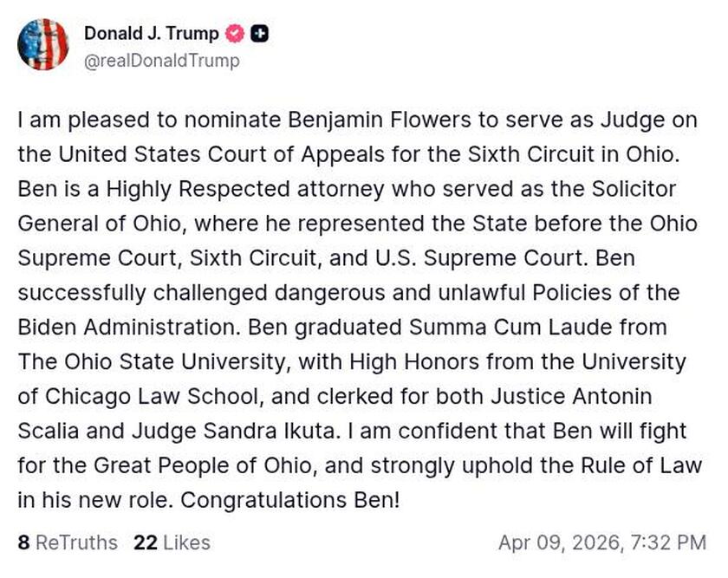Click the Truth Social verification seal
This screenshot has width=728, height=578.
click(232, 34)
